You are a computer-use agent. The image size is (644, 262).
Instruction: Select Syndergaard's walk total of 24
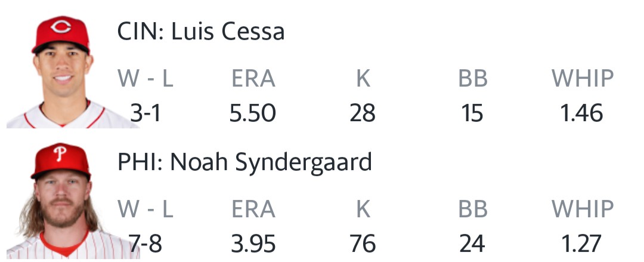[x=472, y=243]
